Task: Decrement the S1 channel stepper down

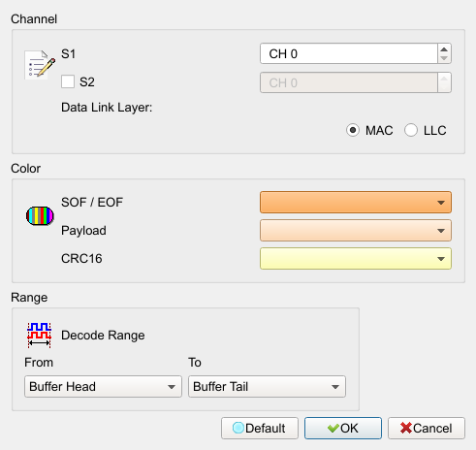Action: coord(444,58)
